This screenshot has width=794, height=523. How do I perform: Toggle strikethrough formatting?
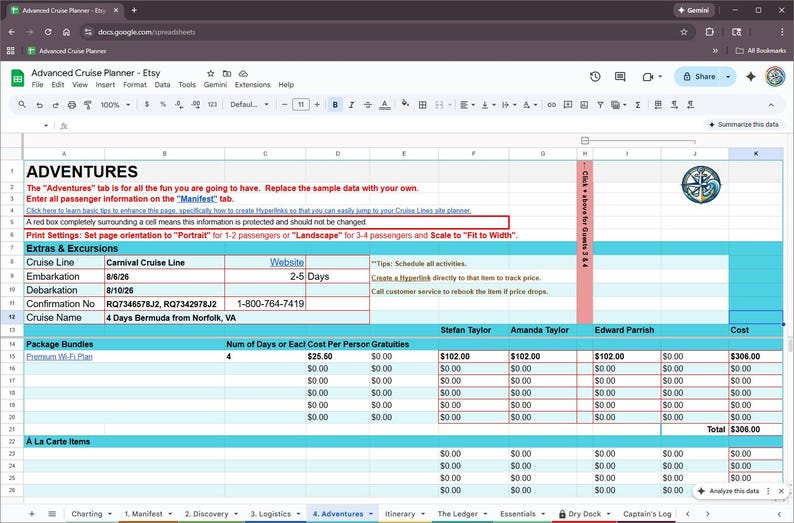(x=368, y=105)
